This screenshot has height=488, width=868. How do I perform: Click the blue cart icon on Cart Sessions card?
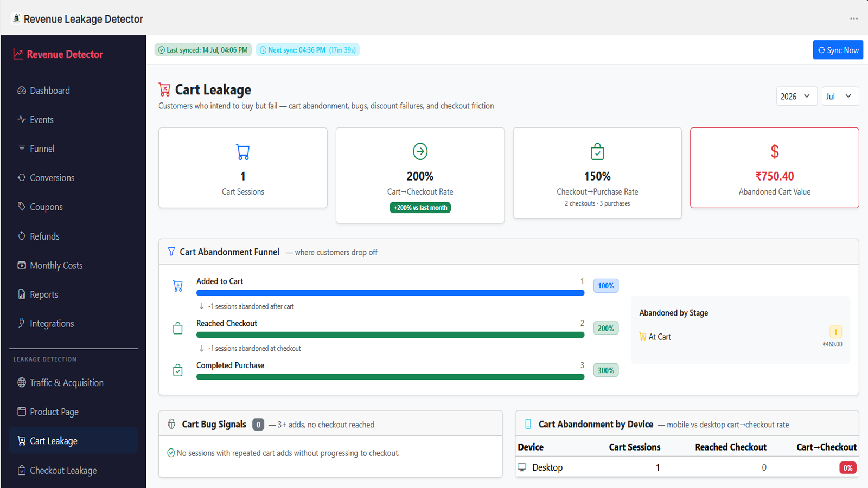tap(243, 152)
